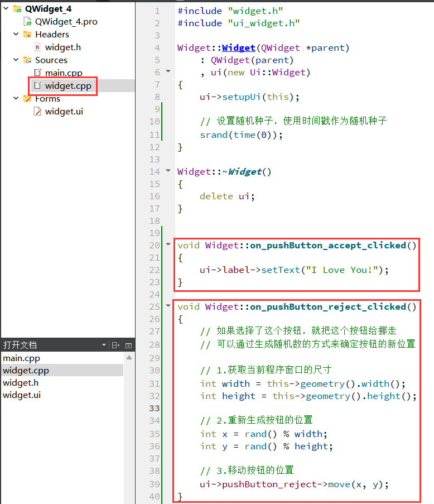Select the Headers folder label
434x504 pixels.
tap(52, 35)
